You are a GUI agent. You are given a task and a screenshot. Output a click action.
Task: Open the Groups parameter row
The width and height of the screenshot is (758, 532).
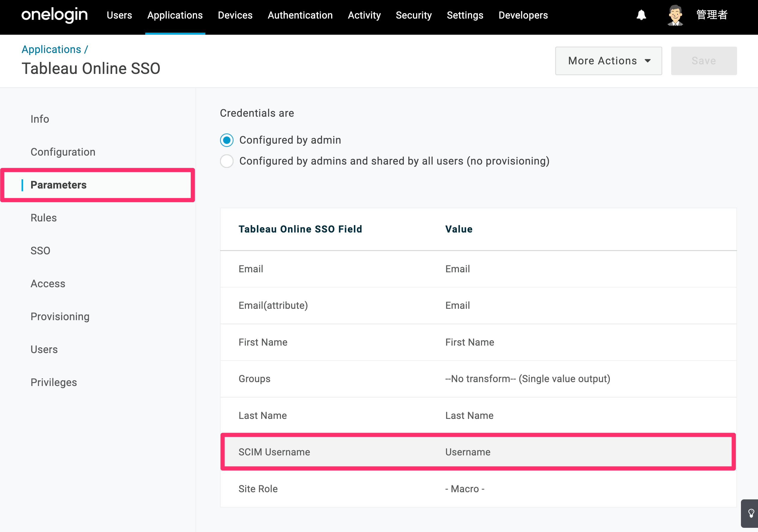(x=478, y=379)
